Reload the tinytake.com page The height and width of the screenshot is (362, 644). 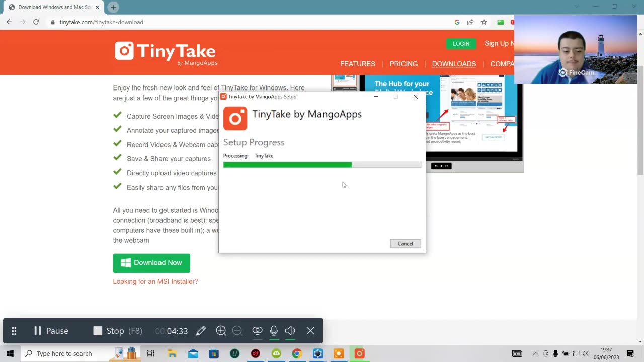[x=36, y=22]
